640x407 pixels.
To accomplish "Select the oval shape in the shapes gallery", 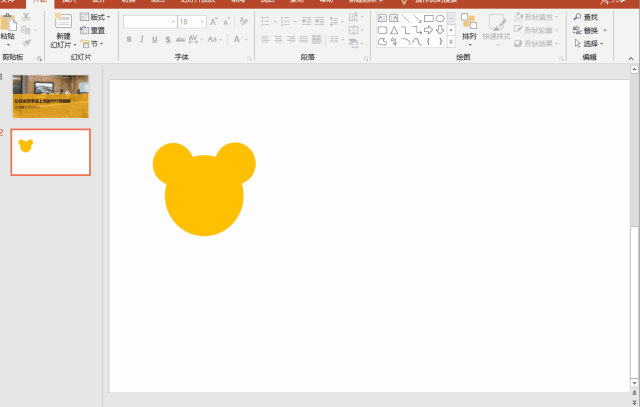I will (x=439, y=18).
